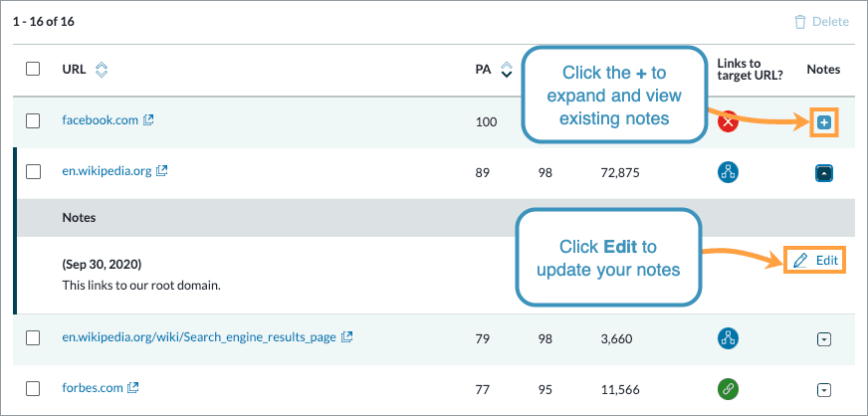This screenshot has height=416, width=868.
Task: Click Edit to update the note
Action: point(815,260)
